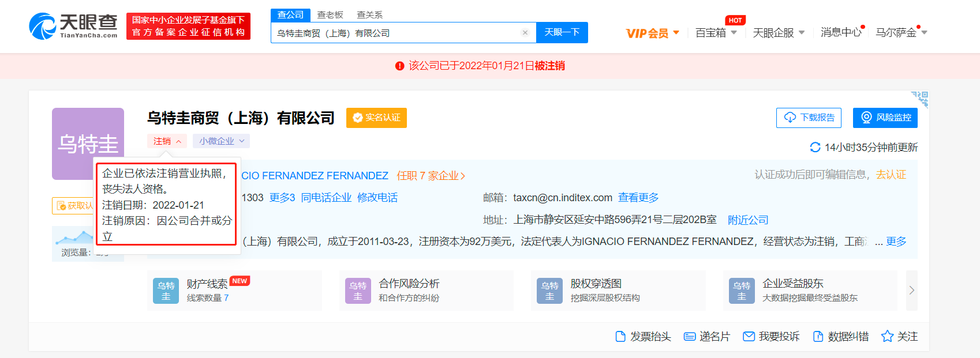Switch to the 查老板 tab
This screenshot has width=980, height=358.
point(330,15)
